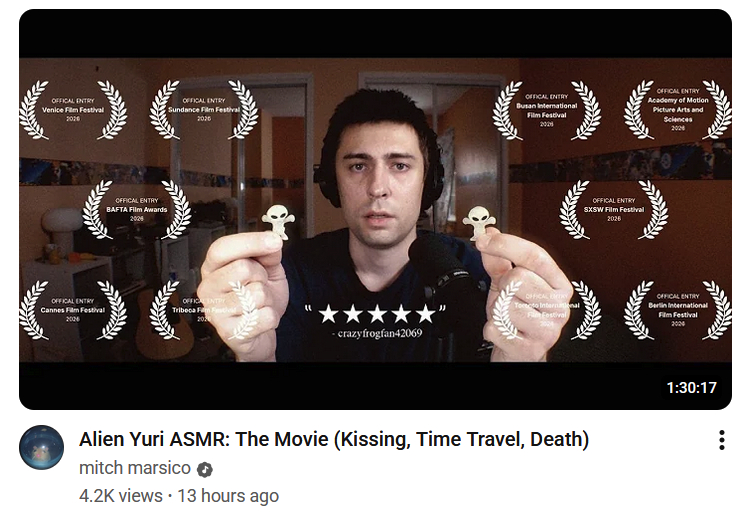The width and height of the screenshot is (747, 518).
Task: Visit the mitch marsico channel name link
Action: tap(135, 468)
